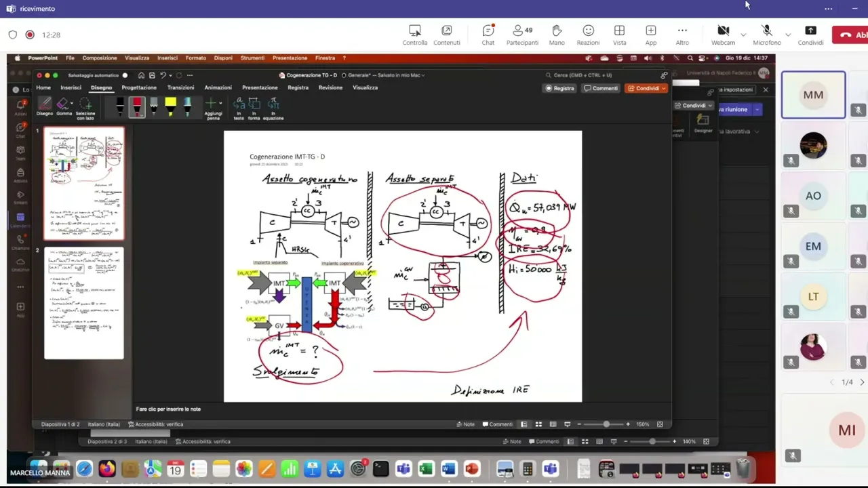This screenshot has width=868, height=488.
Task: Open the Contenuti button in Teams
Action: point(447,35)
